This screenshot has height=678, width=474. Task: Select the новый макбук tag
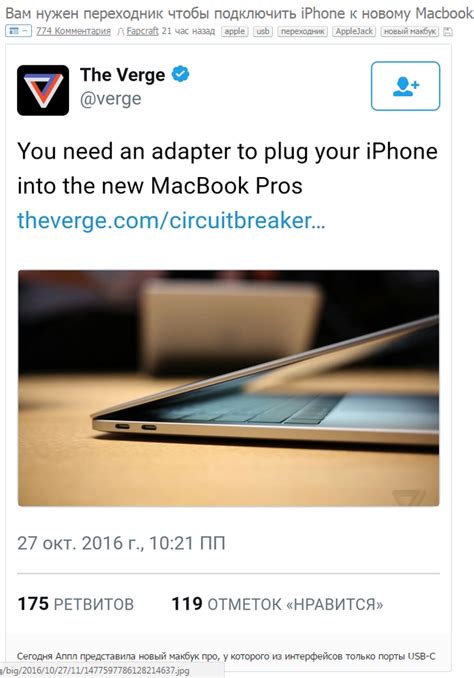(x=410, y=32)
